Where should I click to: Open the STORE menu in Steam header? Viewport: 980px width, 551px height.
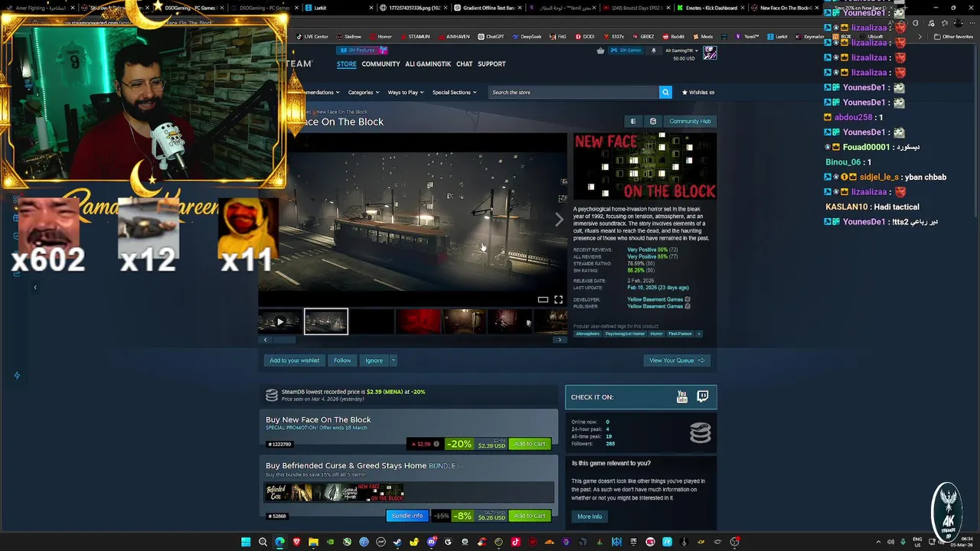[x=346, y=64]
